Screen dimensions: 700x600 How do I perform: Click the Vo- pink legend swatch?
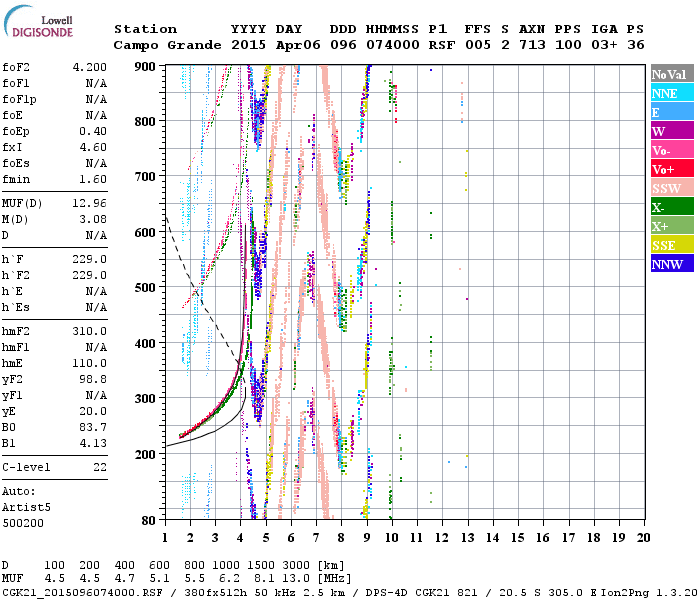click(672, 150)
